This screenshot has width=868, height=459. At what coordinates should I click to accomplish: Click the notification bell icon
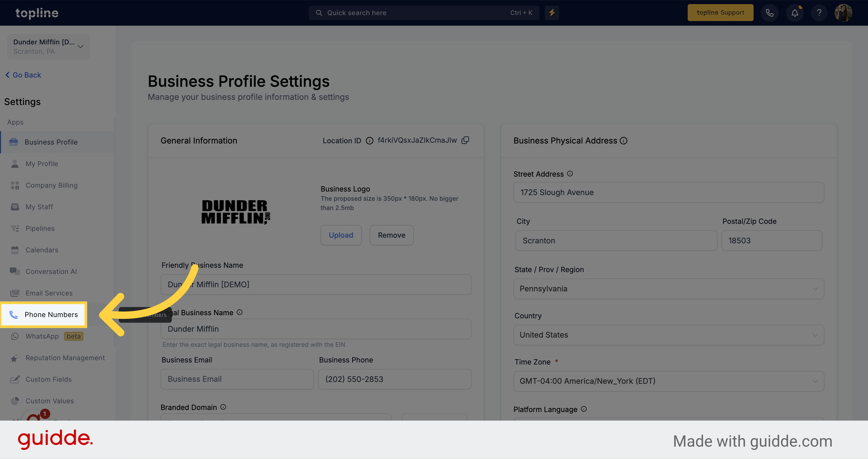point(795,13)
